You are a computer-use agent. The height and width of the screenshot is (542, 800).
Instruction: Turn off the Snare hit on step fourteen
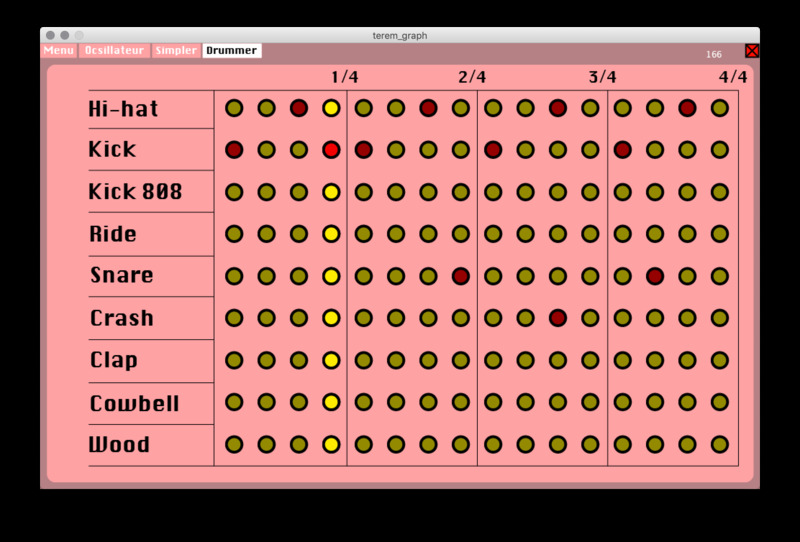pos(654,276)
